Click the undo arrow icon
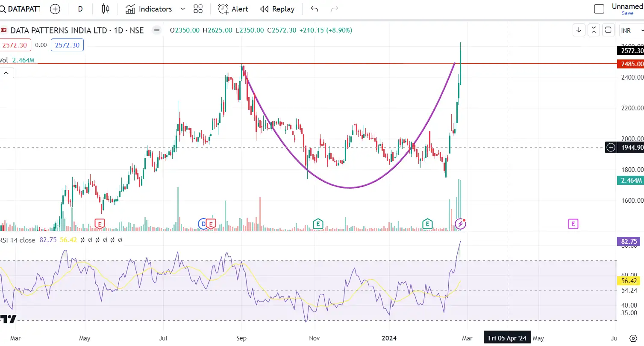Image resolution: width=644 pixels, height=346 pixels. pos(314,9)
